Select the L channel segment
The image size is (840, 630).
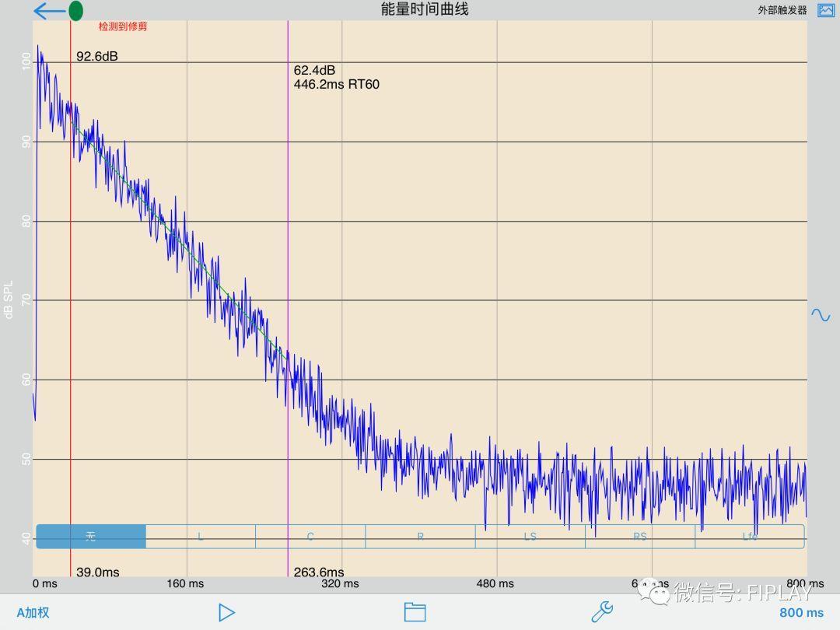pyautogui.click(x=201, y=537)
